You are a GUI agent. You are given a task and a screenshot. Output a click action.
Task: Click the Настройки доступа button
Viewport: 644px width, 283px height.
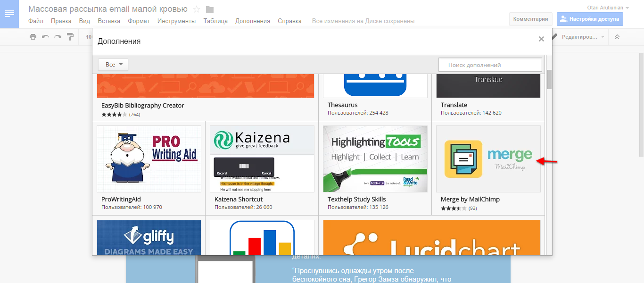[590, 19]
